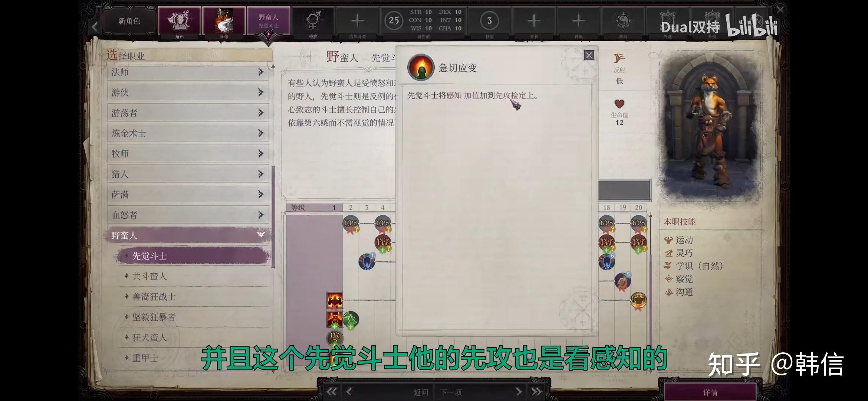Screen dimensions: 868x401
Task: Open the 外观 appearance icon in top bar
Action: pyautogui.click(x=668, y=19)
